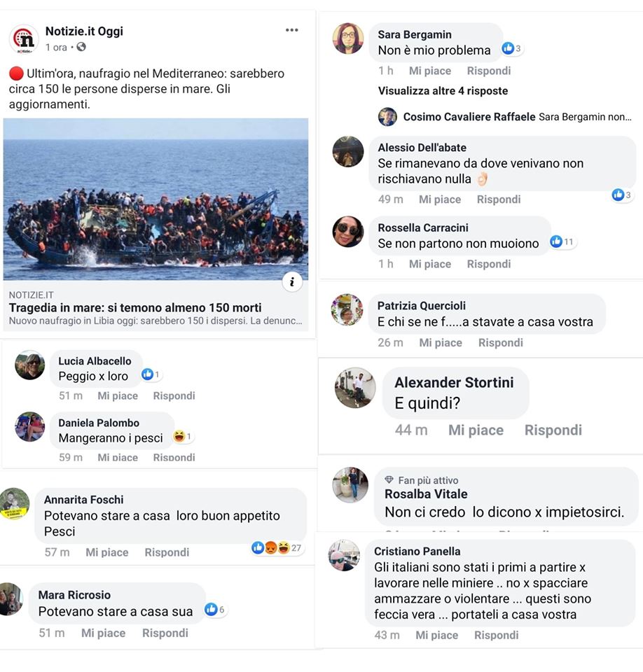643x672 pixels.
Task: Click the Notizie.it Oggi page logo
Action: (x=24, y=38)
